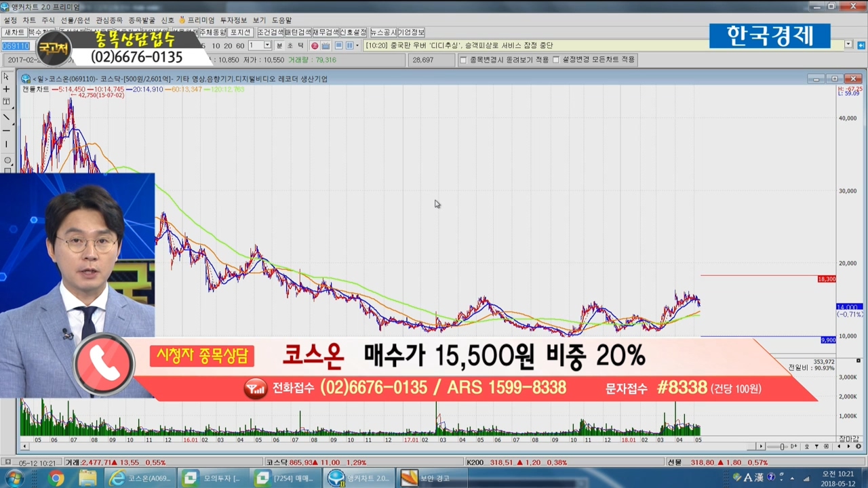Click the 기업정보 button
The image size is (868, 488).
(x=411, y=33)
